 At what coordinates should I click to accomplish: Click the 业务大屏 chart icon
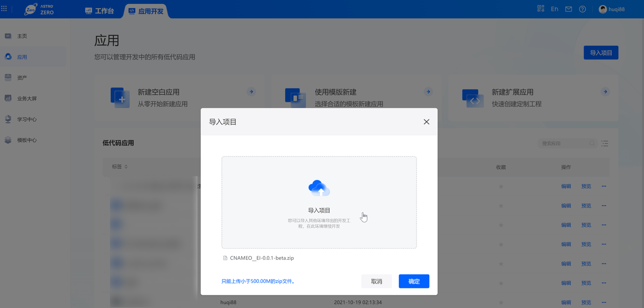coord(8,98)
